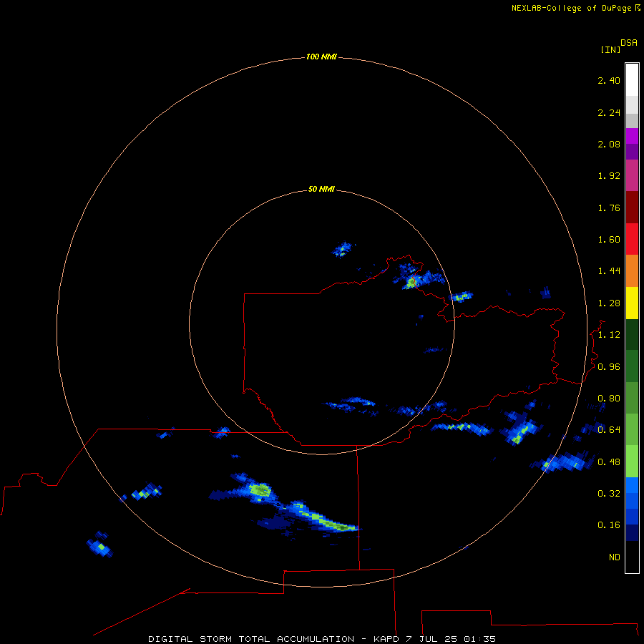This screenshot has width=644, height=644.
Task: Click the orange legend swatch
Action: click(x=632, y=271)
